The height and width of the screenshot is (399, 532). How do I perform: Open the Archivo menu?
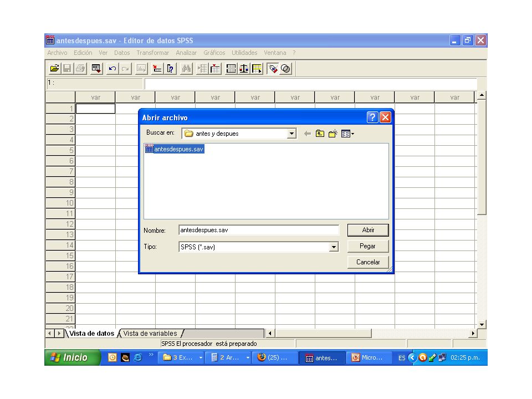click(x=57, y=53)
